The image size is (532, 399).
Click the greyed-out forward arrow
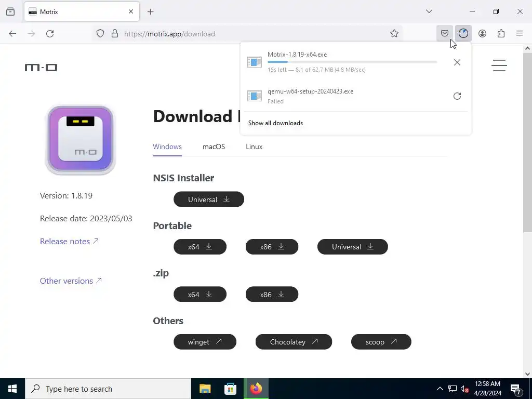tap(31, 34)
